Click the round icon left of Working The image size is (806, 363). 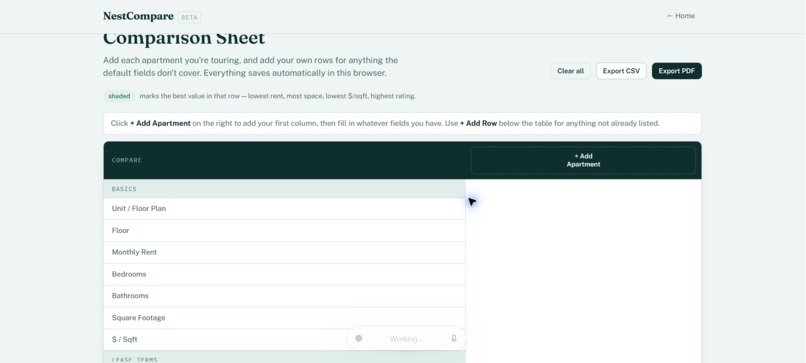click(x=358, y=338)
